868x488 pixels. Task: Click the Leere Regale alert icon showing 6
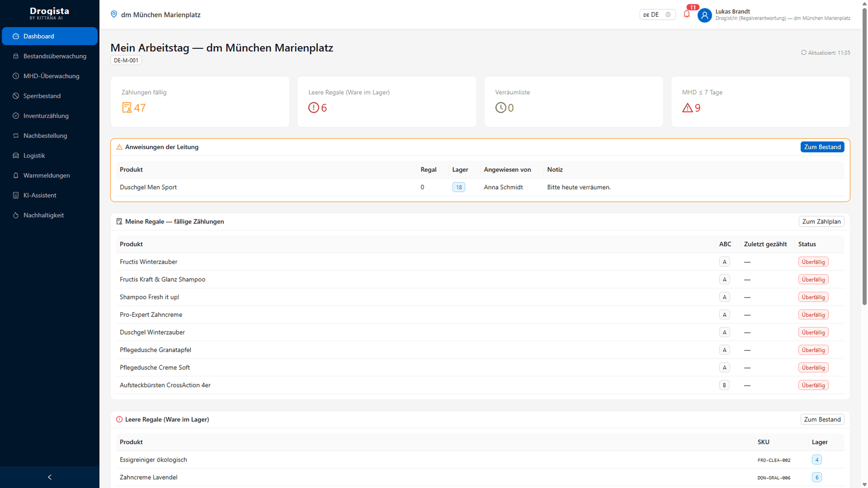tap(314, 108)
